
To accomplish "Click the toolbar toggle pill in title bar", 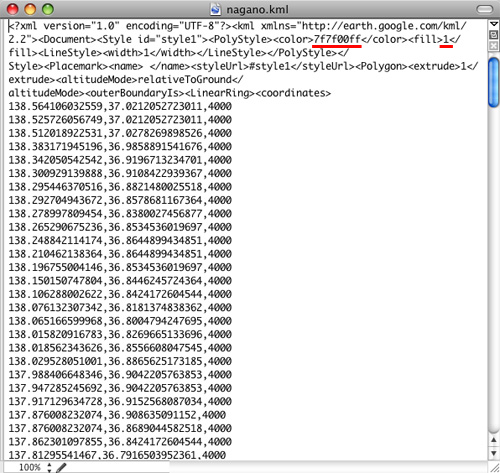I will [485, 9].
